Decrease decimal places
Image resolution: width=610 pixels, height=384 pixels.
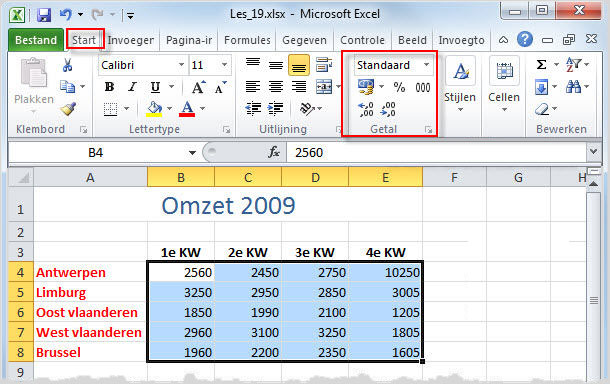[x=388, y=109]
